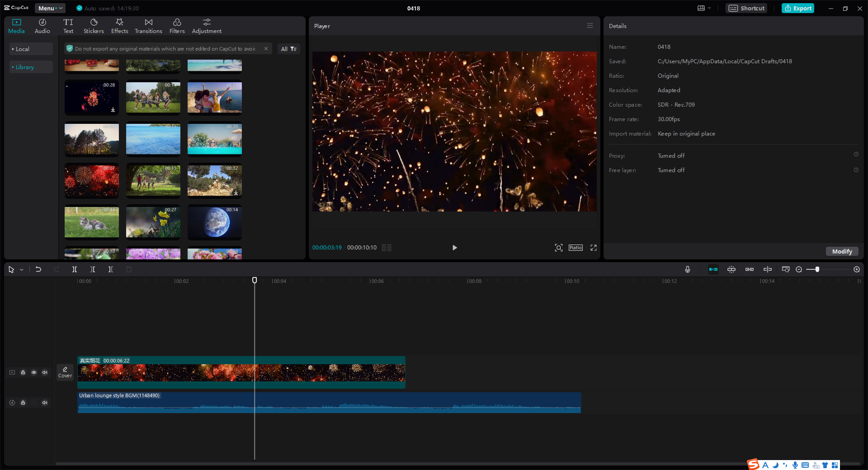Open the Transitions panel
The width and height of the screenshot is (868, 470).
[148, 25]
